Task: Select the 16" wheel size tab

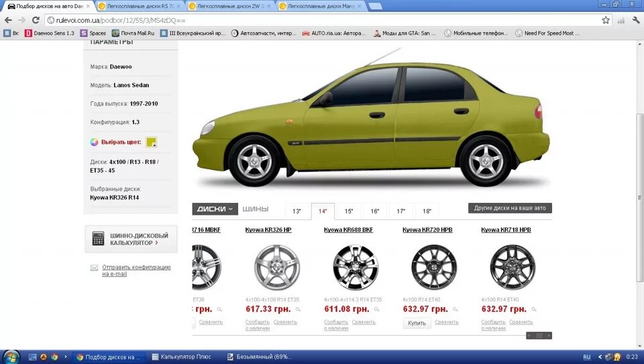Action: tap(374, 211)
